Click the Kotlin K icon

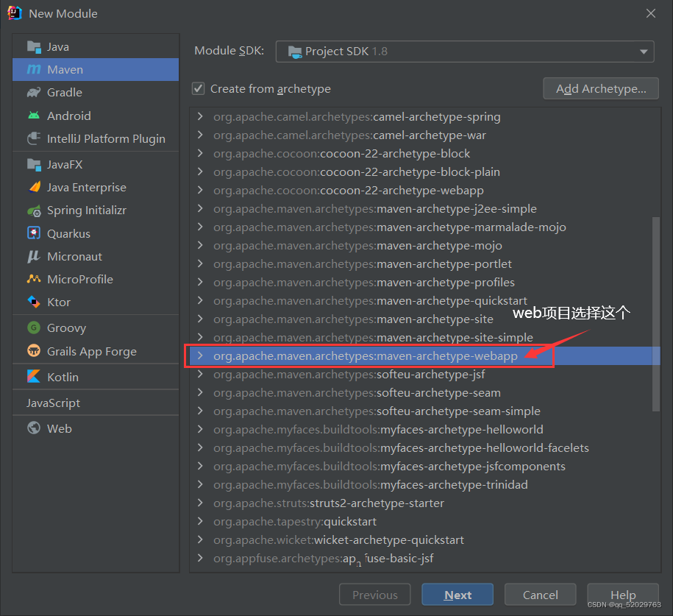pyautogui.click(x=34, y=377)
